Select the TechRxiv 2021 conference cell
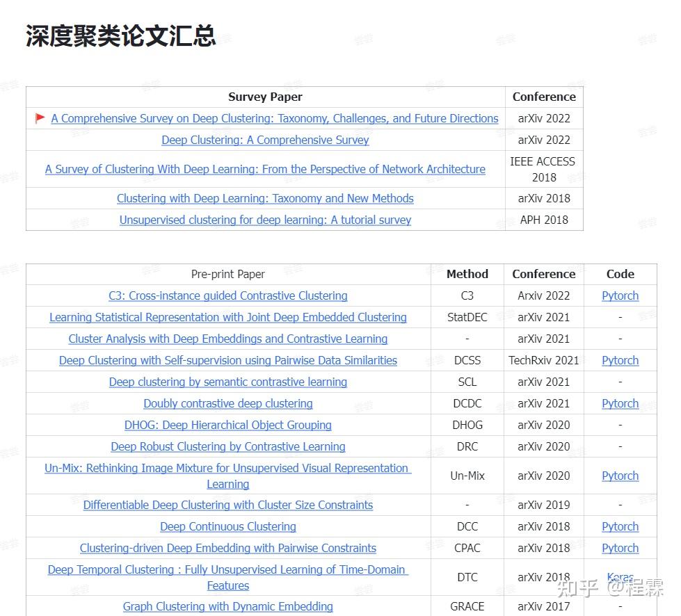The width and height of the screenshot is (681, 616). click(x=544, y=361)
